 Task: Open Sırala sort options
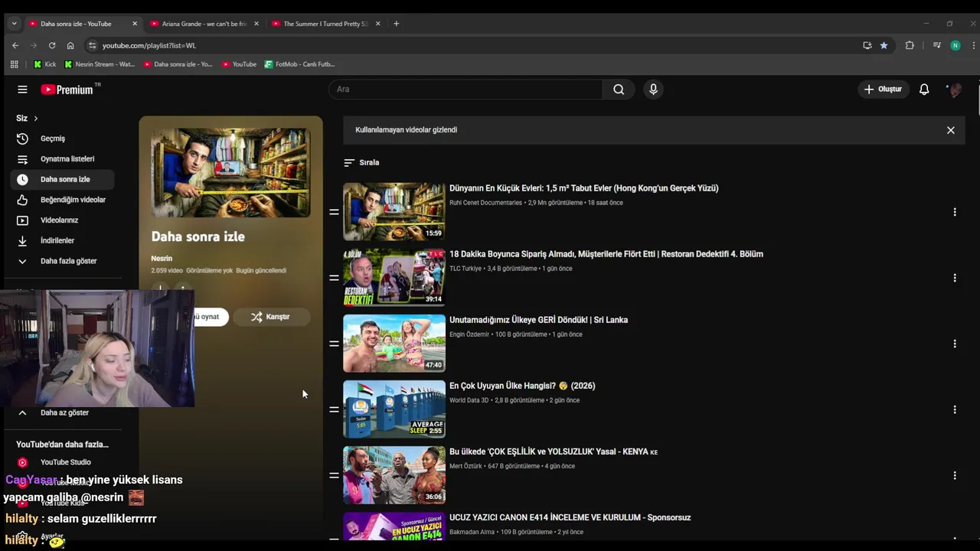tap(361, 162)
